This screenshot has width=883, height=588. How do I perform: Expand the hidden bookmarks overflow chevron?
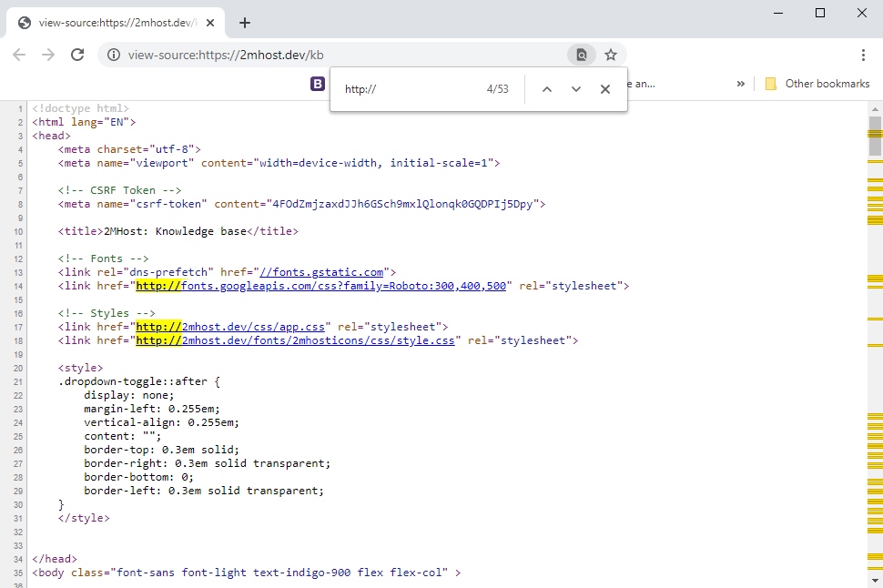[x=741, y=84]
